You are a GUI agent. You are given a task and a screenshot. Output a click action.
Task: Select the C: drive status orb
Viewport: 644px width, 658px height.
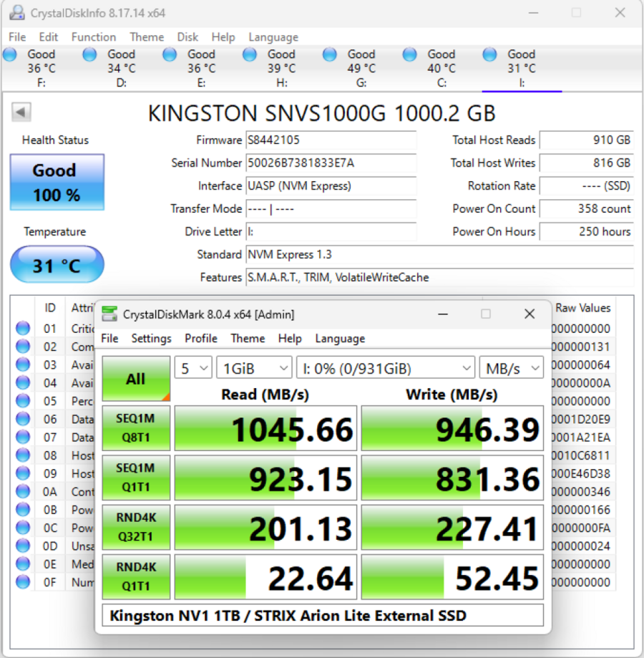click(409, 54)
